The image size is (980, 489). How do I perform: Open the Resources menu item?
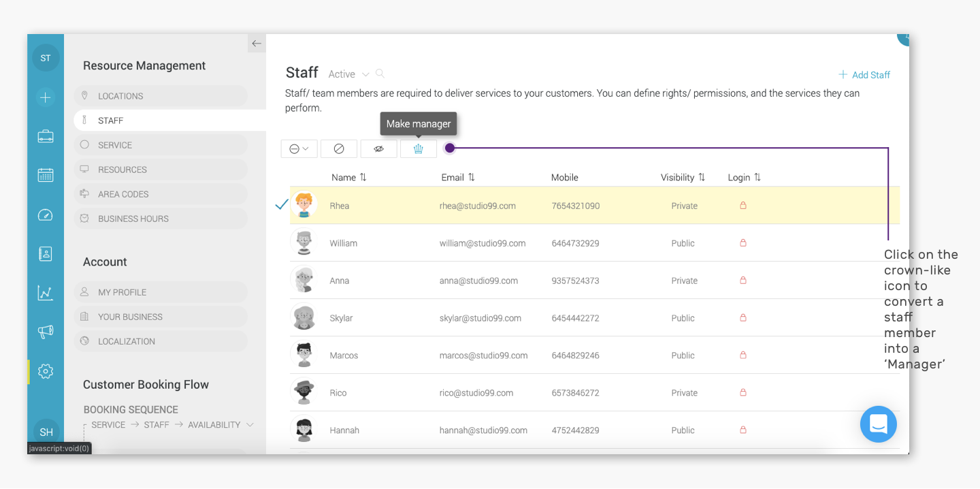pyautogui.click(x=161, y=170)
